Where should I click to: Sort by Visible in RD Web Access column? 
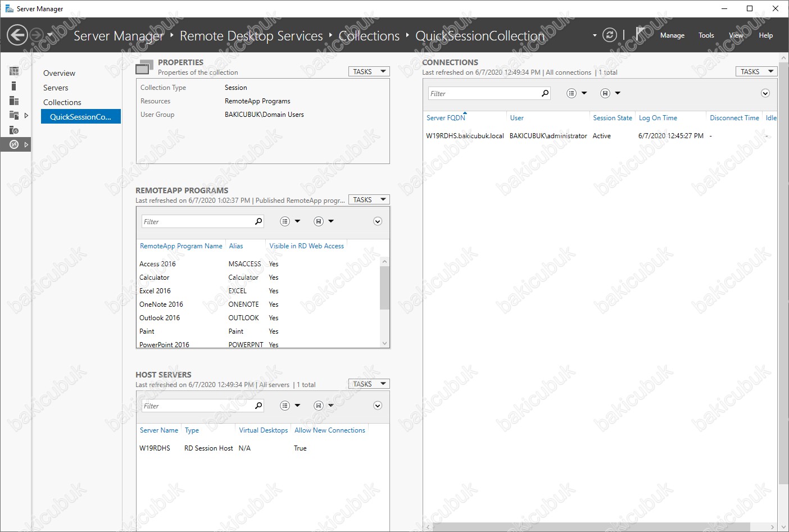point(306,246)
